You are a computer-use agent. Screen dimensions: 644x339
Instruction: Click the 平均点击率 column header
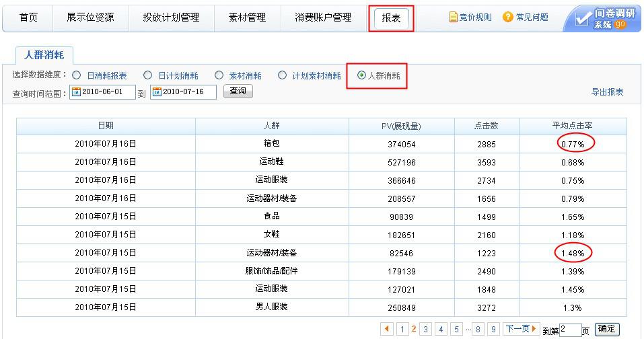573,126
